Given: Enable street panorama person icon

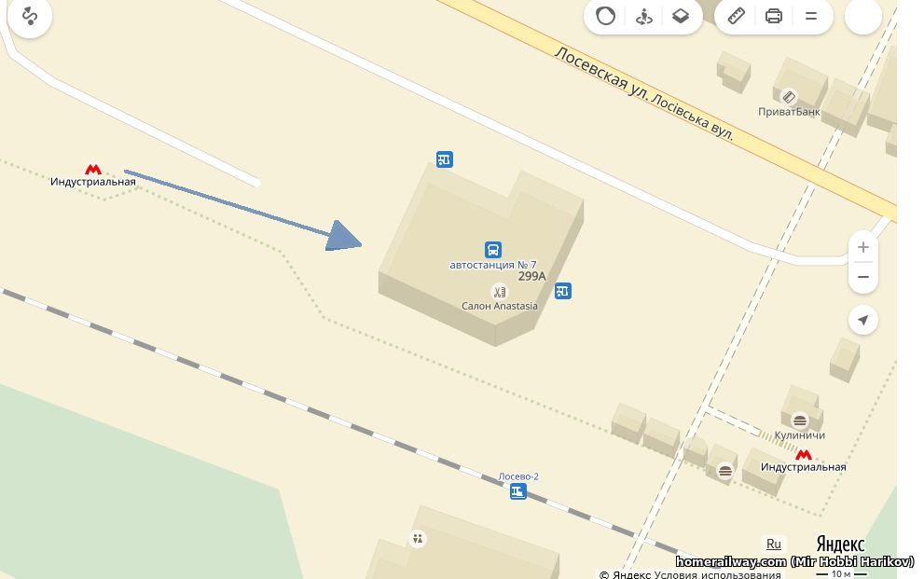Looking at the screenshot, I should click(x=643, y=16).
